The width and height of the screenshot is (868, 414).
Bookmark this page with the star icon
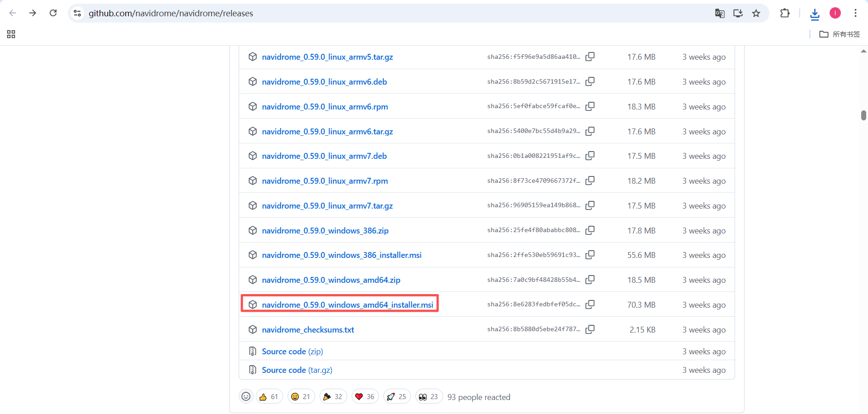coord(756,13)
